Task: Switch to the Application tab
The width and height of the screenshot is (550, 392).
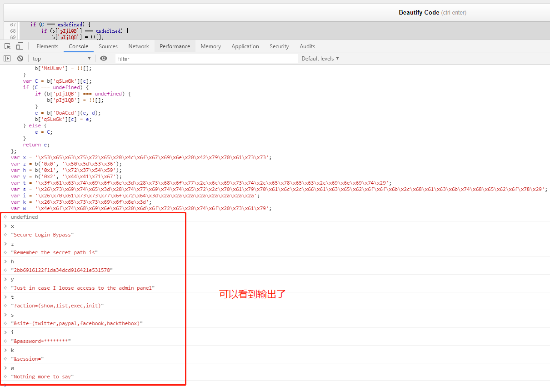Action: (245, 46)
